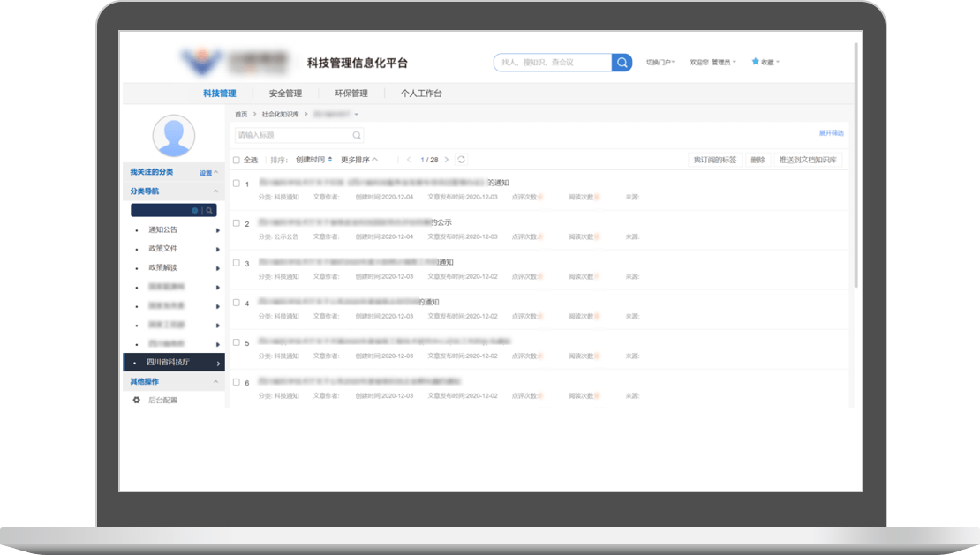Click the blue search magnifier button
980x555 pixels.
[622, 63]
